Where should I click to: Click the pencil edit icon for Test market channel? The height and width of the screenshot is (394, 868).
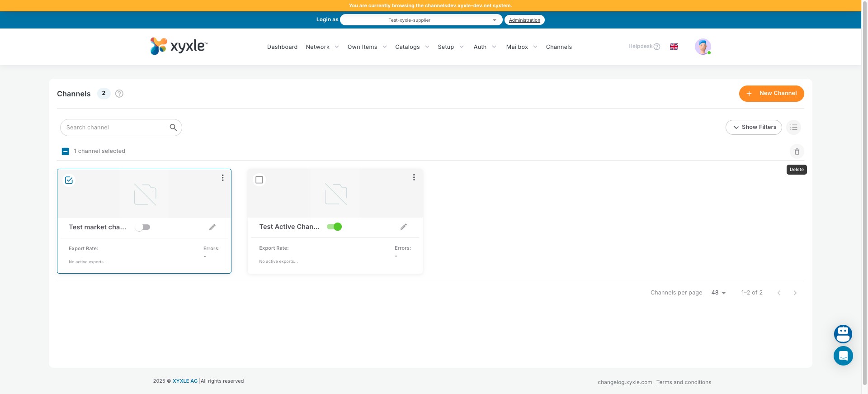click(x=212, y=227)
